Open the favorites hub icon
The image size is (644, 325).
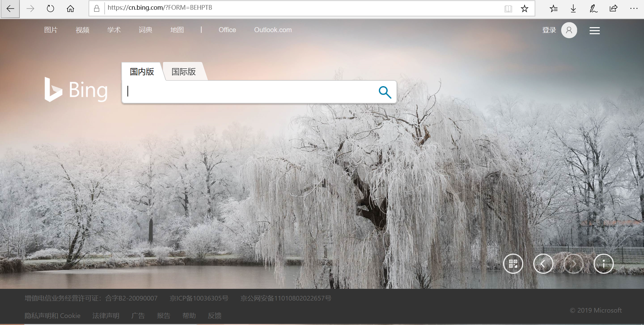click(x=553, y=9)
